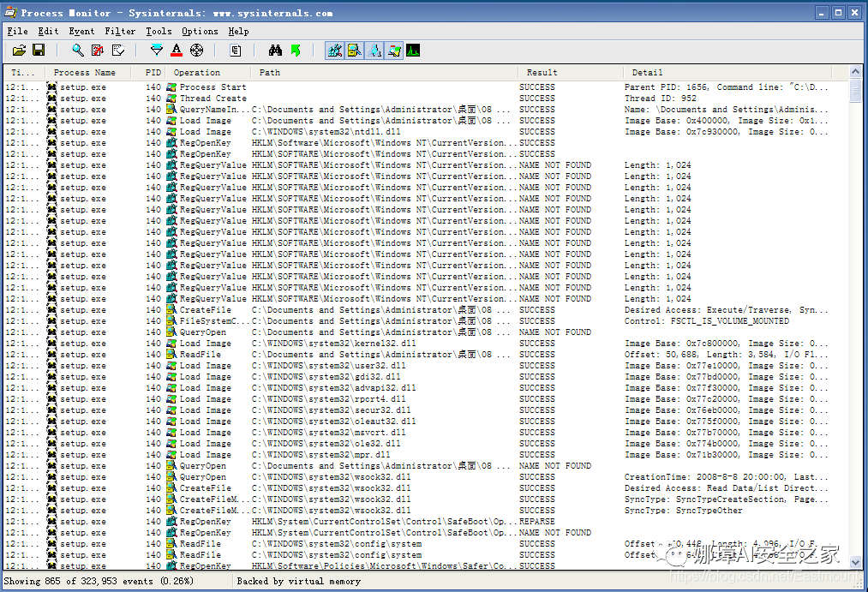The height and width of the screenshot is (592, 868).
Task: Toggle Show File System Activity icon
Action: pyautogui.click(x=354, y=51)
